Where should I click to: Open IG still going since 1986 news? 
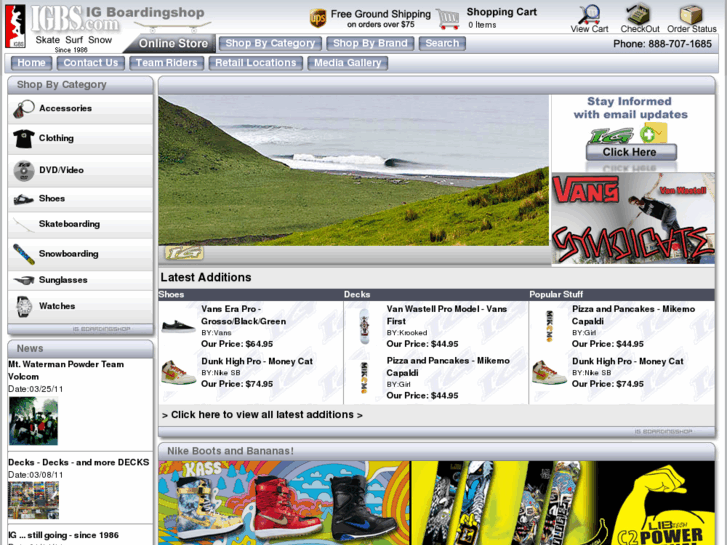(x=64, y=535)
